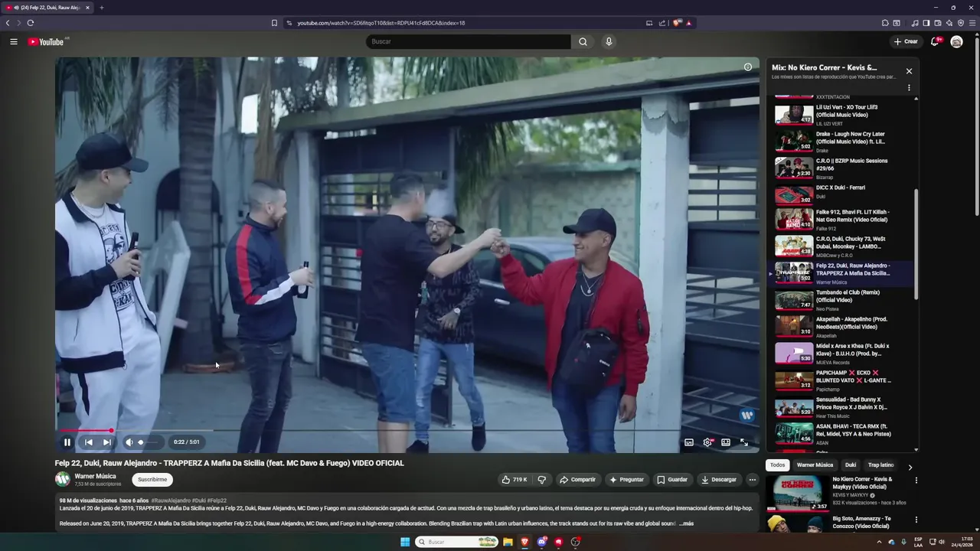
Task: Open the browser extensions puzzle icon
Action: click(885, 23)
